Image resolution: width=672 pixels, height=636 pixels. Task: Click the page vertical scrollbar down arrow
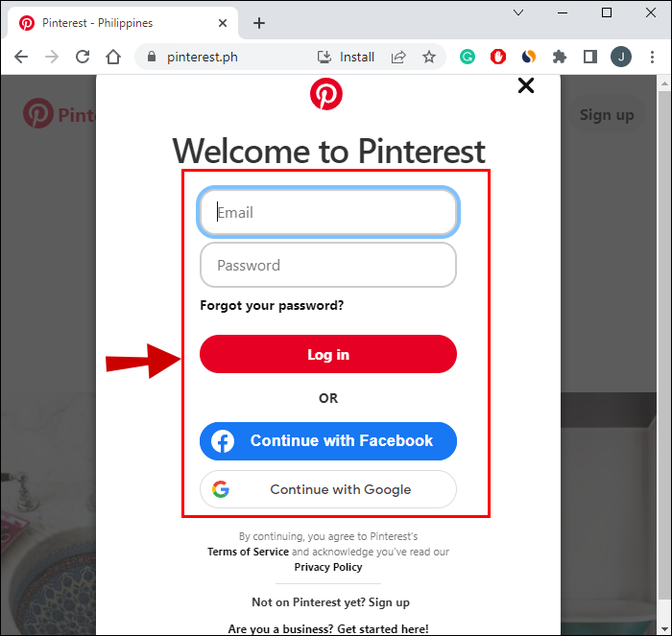click(664, 629)
